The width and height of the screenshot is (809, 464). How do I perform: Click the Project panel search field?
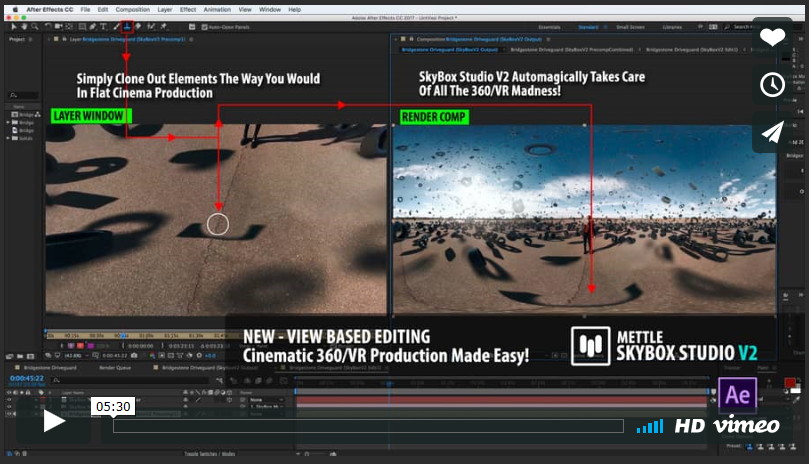coord(24,95)
